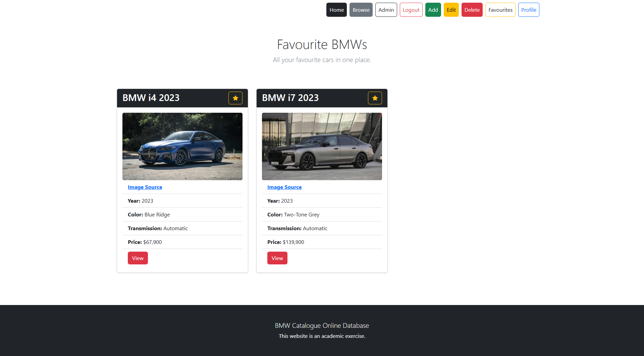Click the grey BMW i7 car photo

(x=322, y=146)
